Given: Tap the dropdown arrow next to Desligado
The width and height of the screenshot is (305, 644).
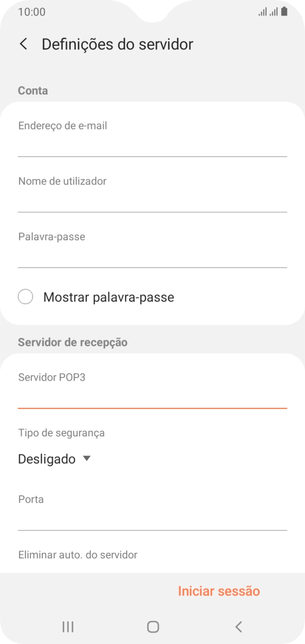Looking at the screenshot, I should point(86,458).
